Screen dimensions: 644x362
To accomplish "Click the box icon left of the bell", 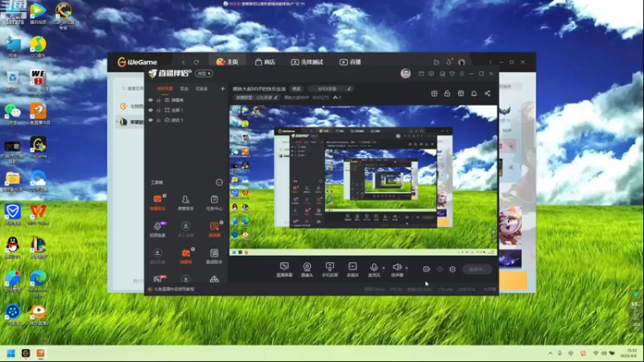I will coord(460,93).
